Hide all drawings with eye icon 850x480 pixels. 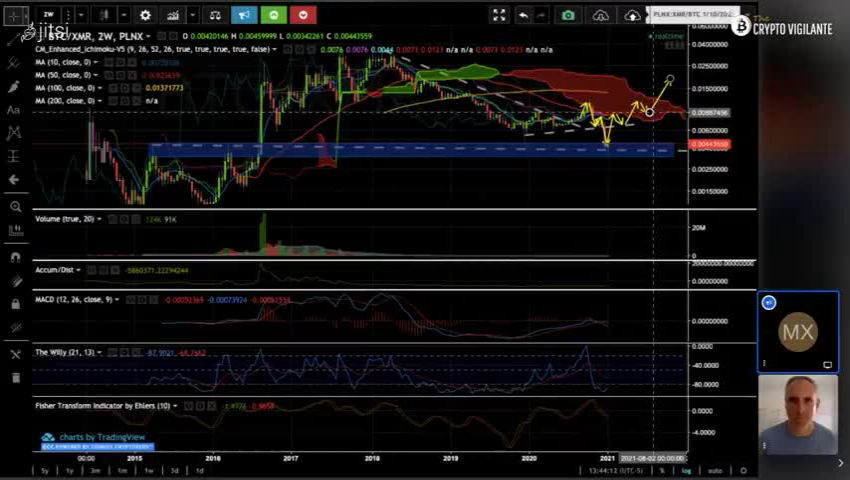[15, 328]
